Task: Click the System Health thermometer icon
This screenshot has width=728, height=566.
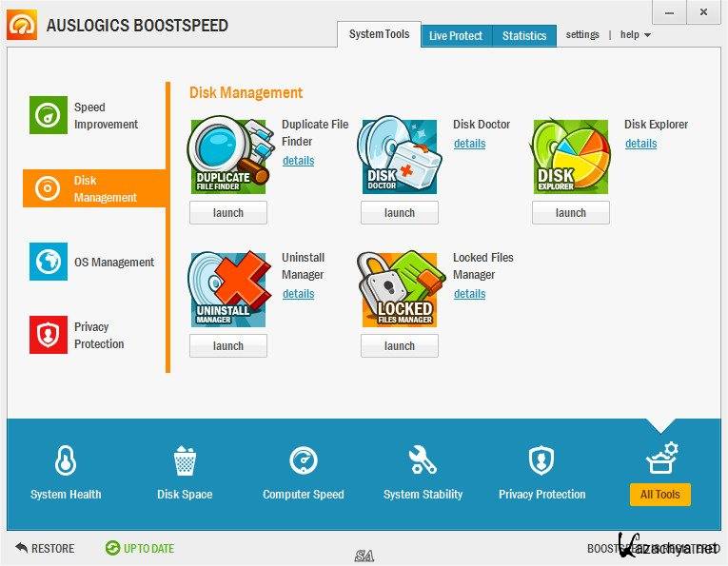Action: coord(66,460)
